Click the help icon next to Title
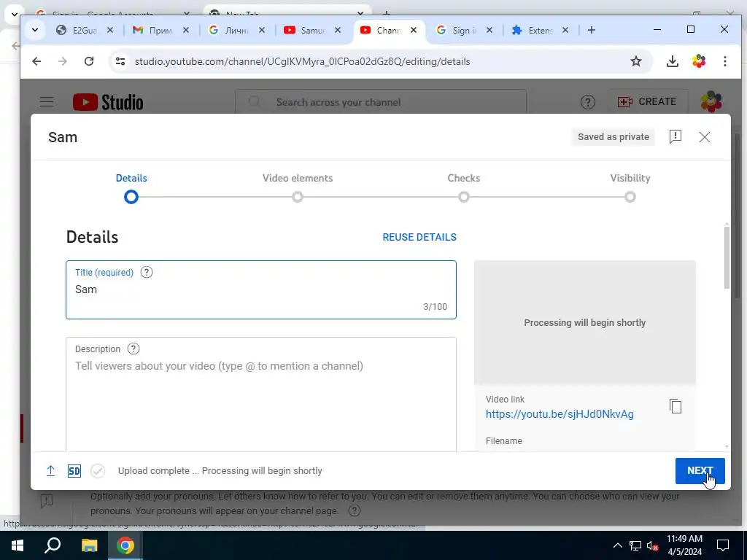The width and height of the screenshot is (747, 560). point(146,273)
